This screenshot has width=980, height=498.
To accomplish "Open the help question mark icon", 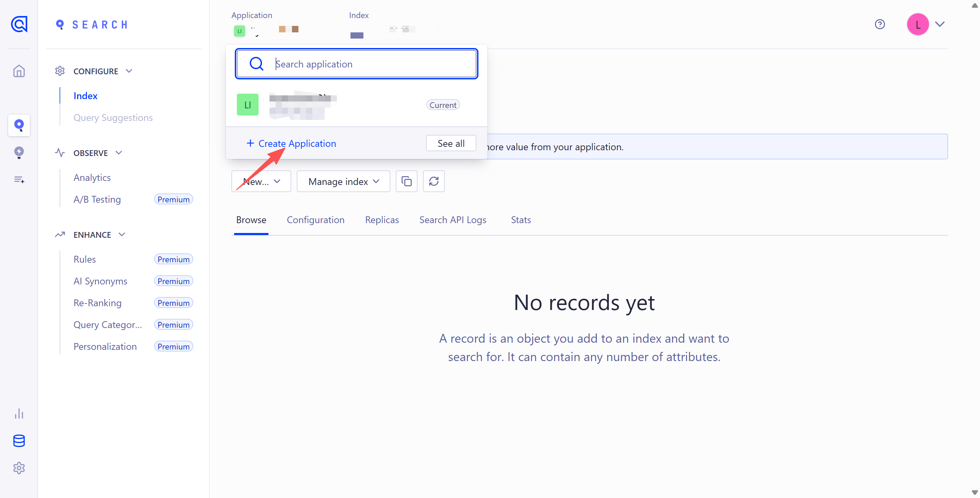I will tap(880, 25).
